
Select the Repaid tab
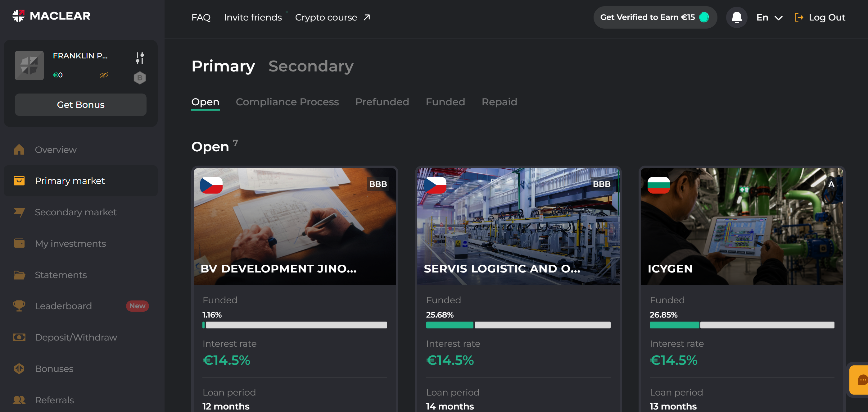click(500, 102)
